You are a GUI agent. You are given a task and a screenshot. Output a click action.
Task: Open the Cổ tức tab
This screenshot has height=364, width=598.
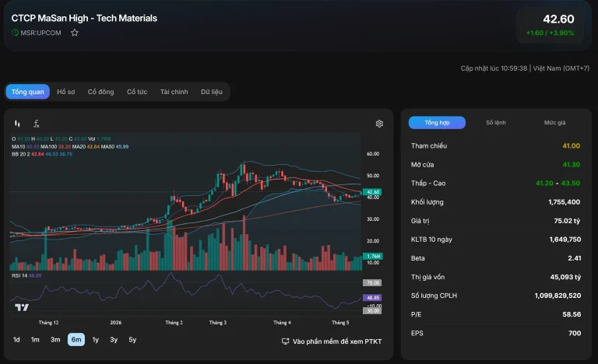click(137, 92)
